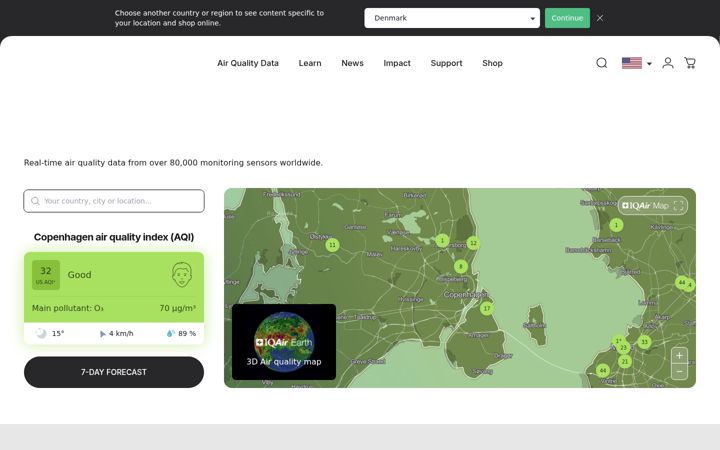Viewport: 720px width, 450px height.
Task: Open the Support menu item
Action: [x=446, y=63]
